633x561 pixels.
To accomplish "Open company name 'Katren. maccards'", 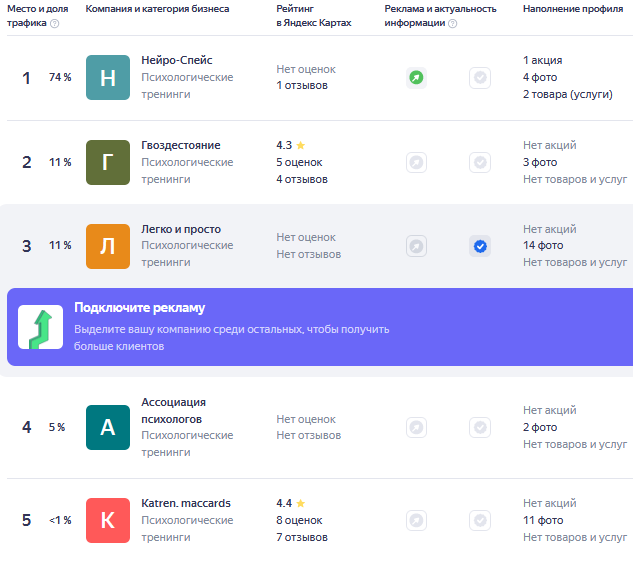I will coord(185,503).
